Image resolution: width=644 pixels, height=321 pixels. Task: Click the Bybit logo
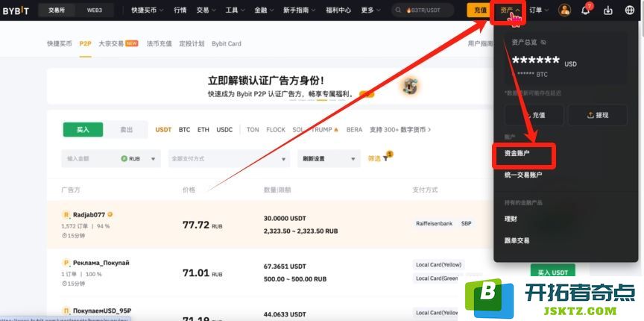(15, 10)
